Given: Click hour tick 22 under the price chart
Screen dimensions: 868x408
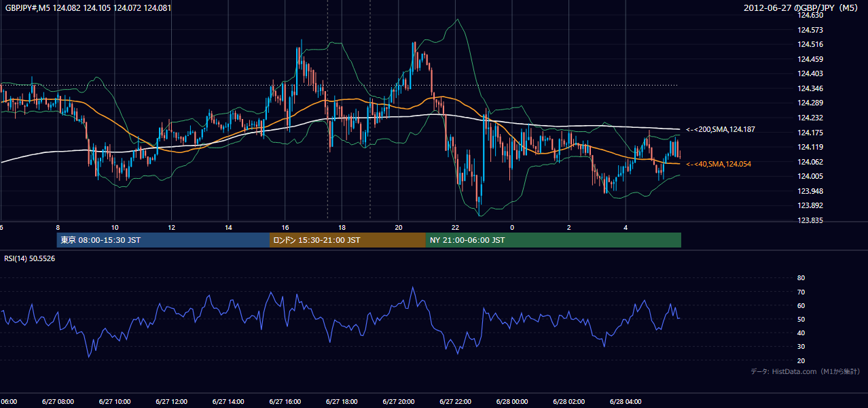Looking at the screenshot, I should 456,228.
